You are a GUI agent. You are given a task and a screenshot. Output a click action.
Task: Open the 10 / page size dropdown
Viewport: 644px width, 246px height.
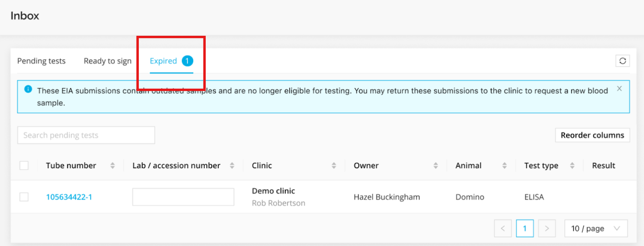click(x=596, y=229)
